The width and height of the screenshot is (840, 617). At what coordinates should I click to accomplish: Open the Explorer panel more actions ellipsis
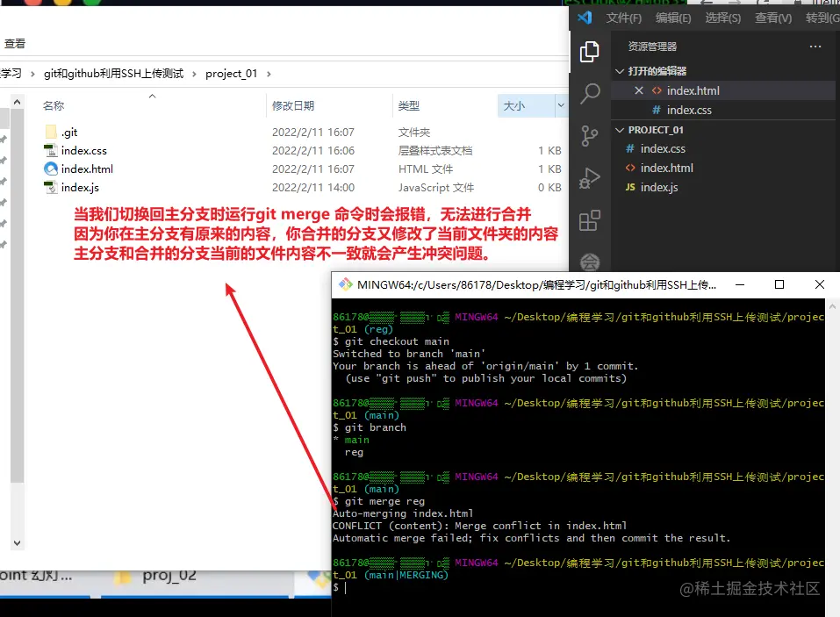tap(815, 47)
